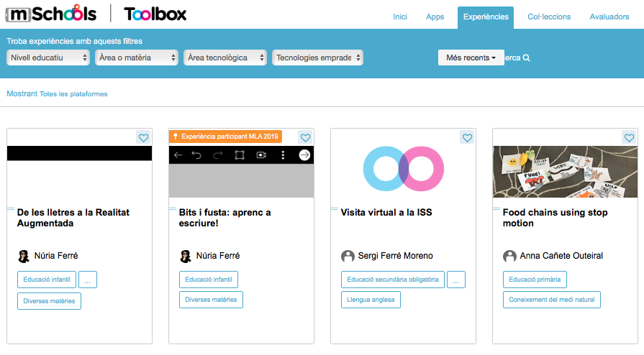The width and height of the screenshot is (644, 355).
Task: Click Núria Ferré avatar on 'Bits i fusta' card
Action: tap(186, 256)
